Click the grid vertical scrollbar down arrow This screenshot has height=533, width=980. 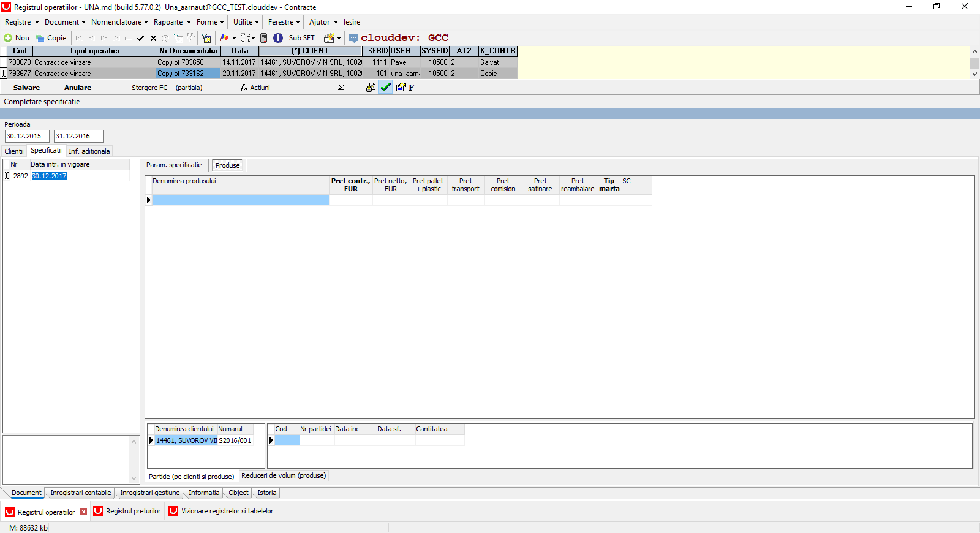[x=974, y=74]
